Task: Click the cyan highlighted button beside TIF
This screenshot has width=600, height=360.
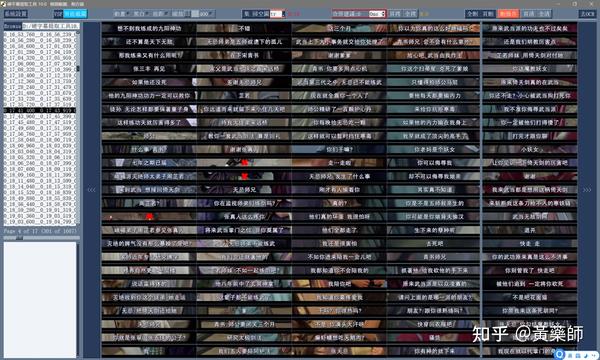Action: (x=75, y=14)
